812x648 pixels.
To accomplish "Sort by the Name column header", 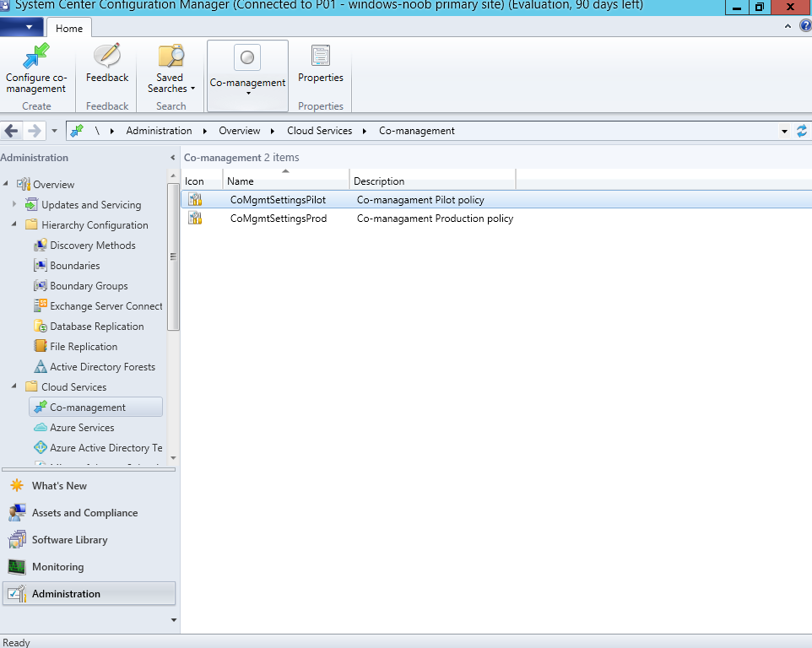I will pos(286,181).
